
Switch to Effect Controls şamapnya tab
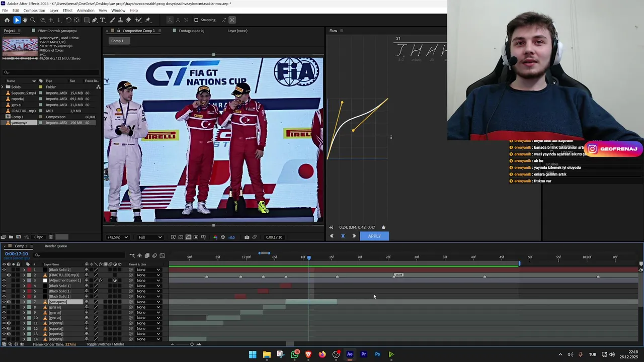[57, 31]
